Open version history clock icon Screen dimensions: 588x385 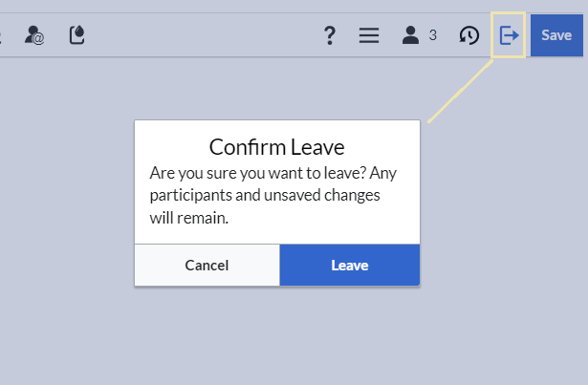click(x=468, y=35)
